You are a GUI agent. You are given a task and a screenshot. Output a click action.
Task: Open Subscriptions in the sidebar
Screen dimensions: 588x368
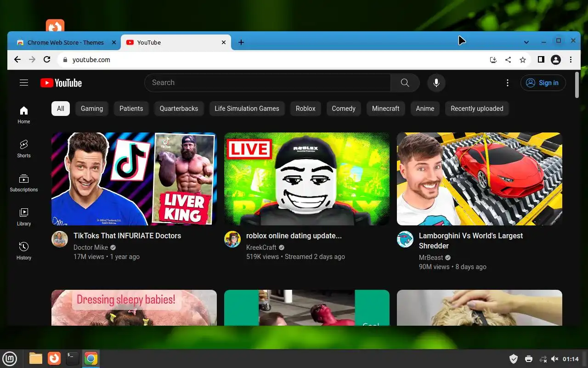click(x=24, y=183)
